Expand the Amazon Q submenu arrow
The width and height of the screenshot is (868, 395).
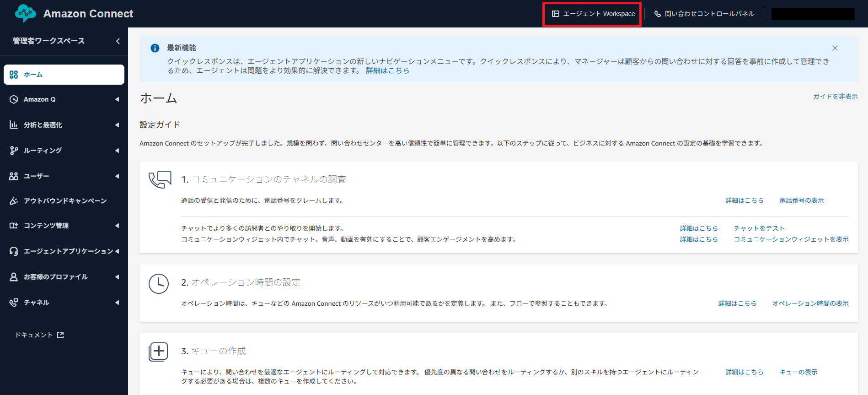pyautogui.click(x=117, y=99)
